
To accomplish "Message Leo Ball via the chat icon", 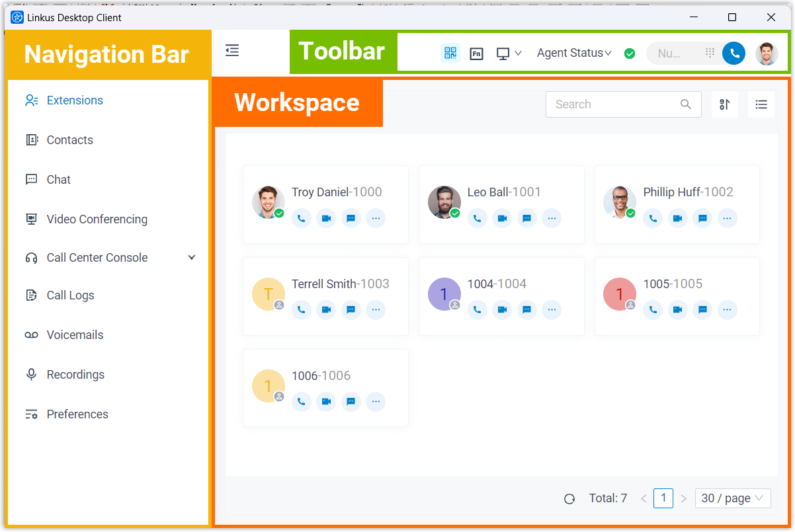I will click(x=527, y=218).
